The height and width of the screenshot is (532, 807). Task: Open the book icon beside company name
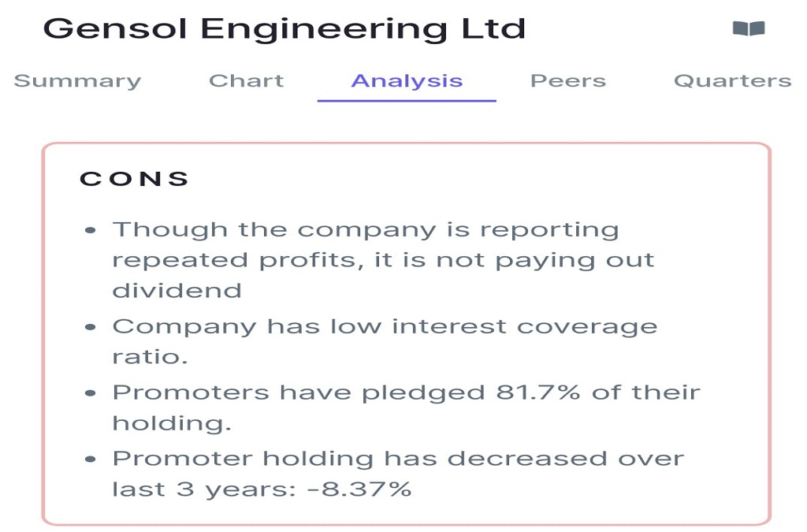pos(748,28)
